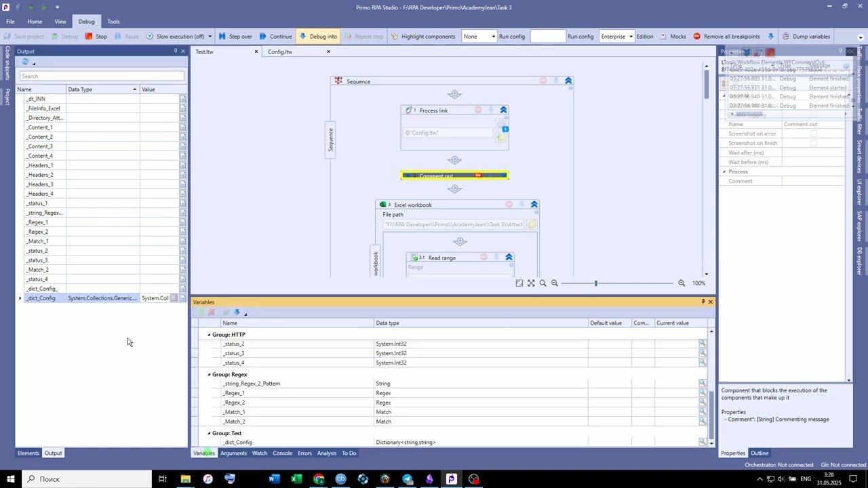868x488 pixels.
Task: Open details icon for _status_1 variable
Action: click(x=183, y=203)
